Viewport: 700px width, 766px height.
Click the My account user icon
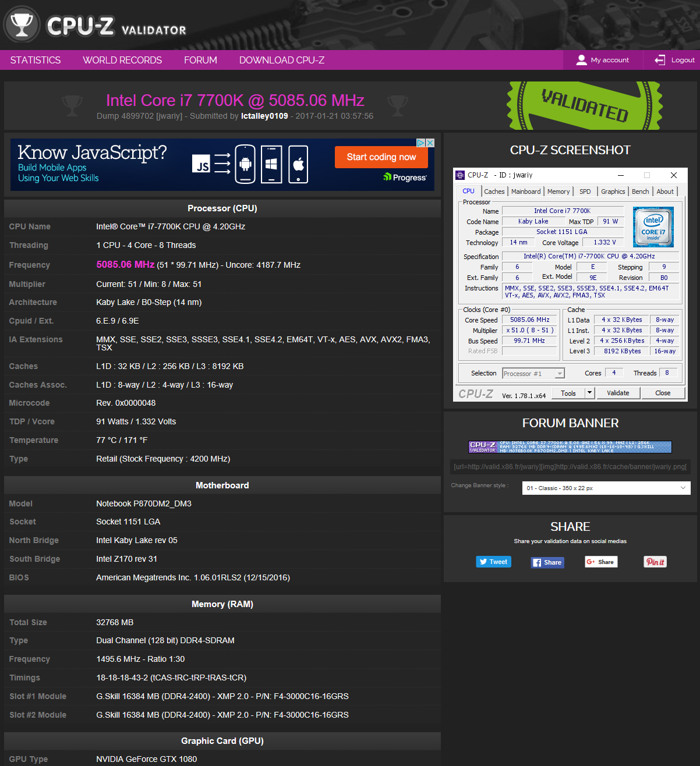(581, 60)
